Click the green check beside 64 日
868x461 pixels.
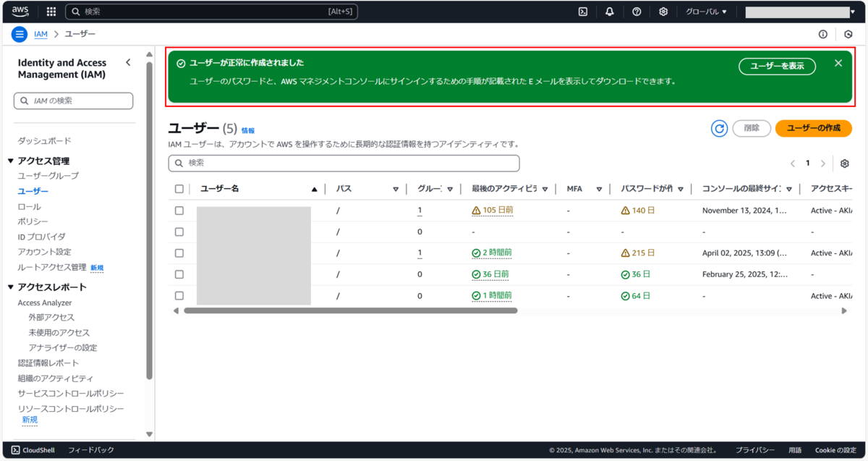pos(626,296)
